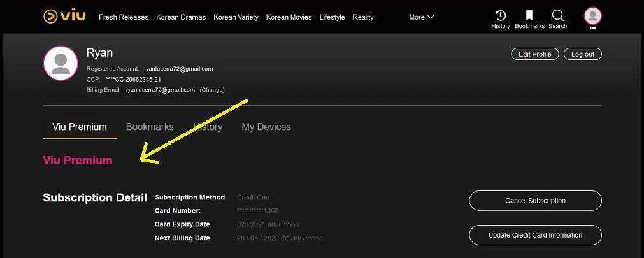Viewport: 644px width, 258px height.
Task: Open Korean Variety section
Action: click(x=236, y=17)
